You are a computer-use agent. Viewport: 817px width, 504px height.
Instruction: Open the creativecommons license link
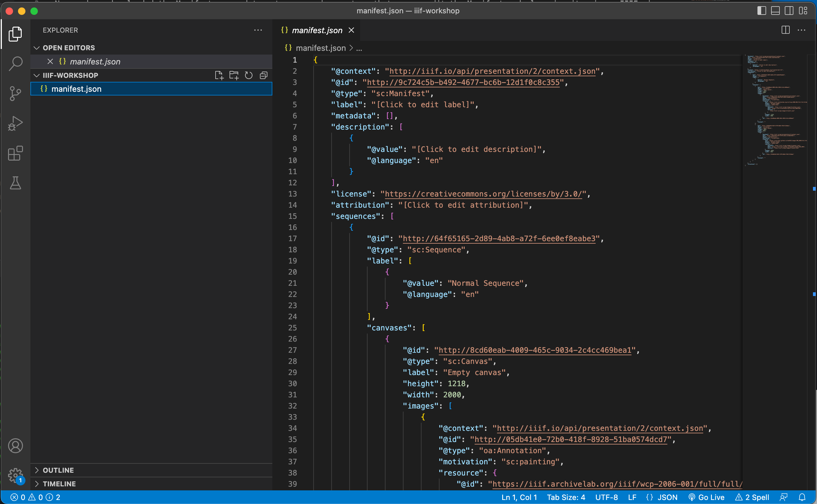click(483, 194)
